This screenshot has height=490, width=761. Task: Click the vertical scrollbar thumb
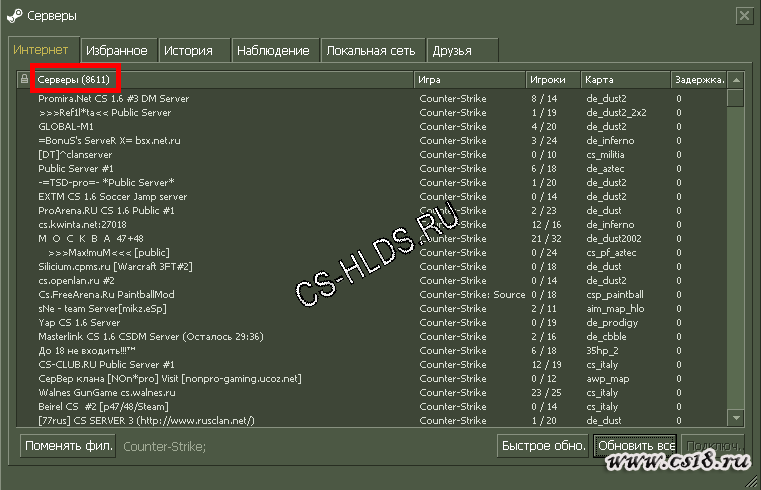(x=736, y=98)
